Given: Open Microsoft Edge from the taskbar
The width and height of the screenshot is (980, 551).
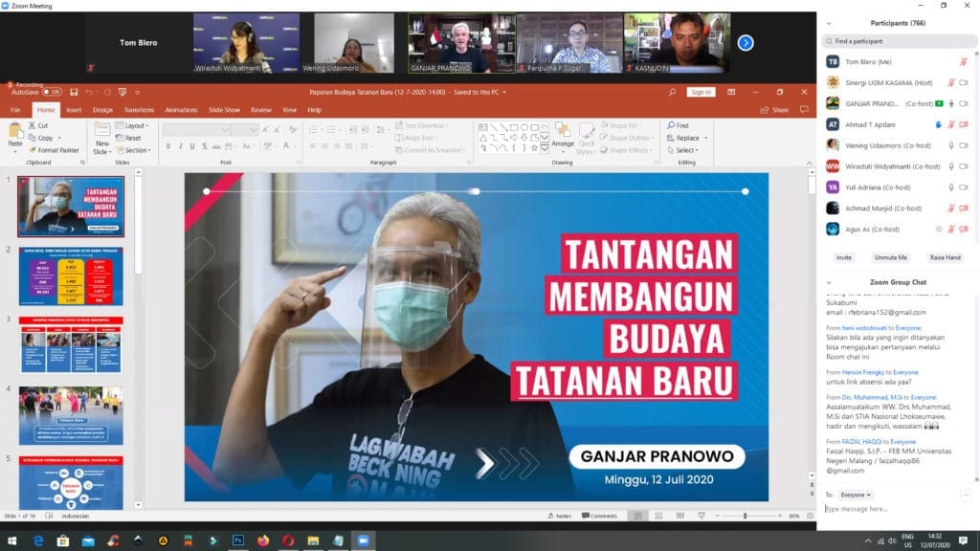Looking at the screenshot, I should tap(38, 540).
